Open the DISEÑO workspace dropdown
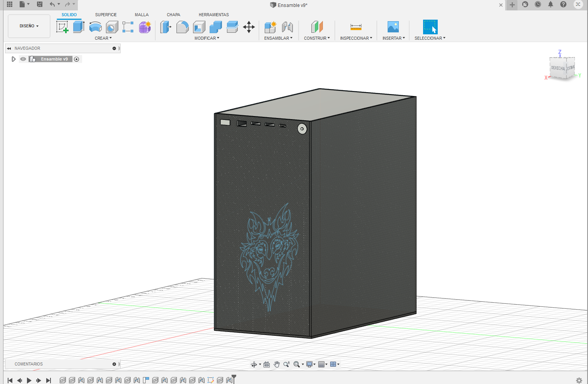The width and height of the screenshot is (588, 384). [29, 26]
